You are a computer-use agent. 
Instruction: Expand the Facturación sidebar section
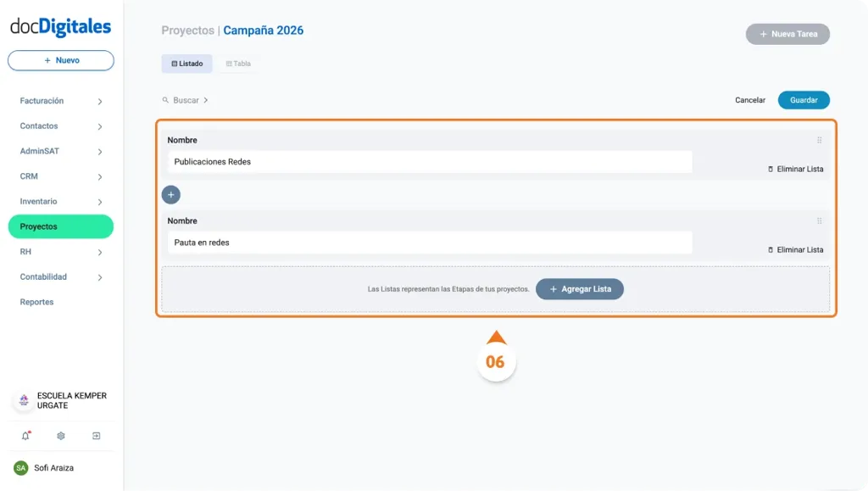click(x=60, y=100)
